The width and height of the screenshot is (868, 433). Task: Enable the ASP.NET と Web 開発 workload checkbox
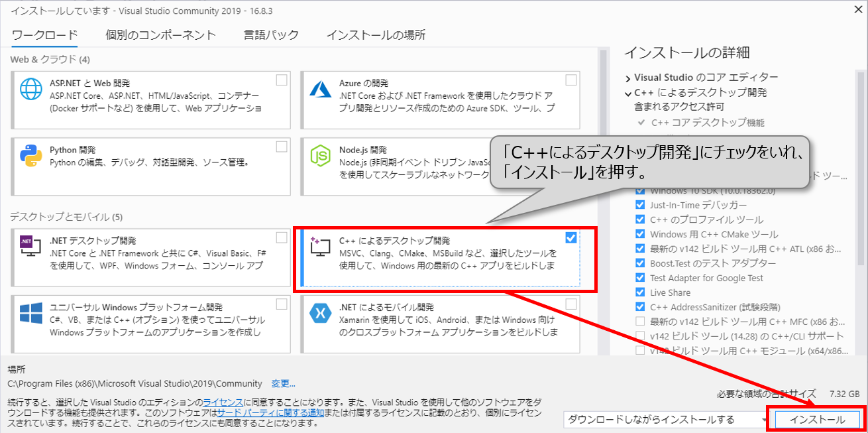point(282,80)
